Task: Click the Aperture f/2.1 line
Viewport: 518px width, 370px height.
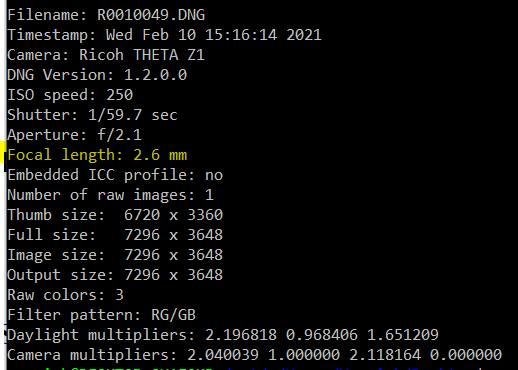Action: (74, 135)
